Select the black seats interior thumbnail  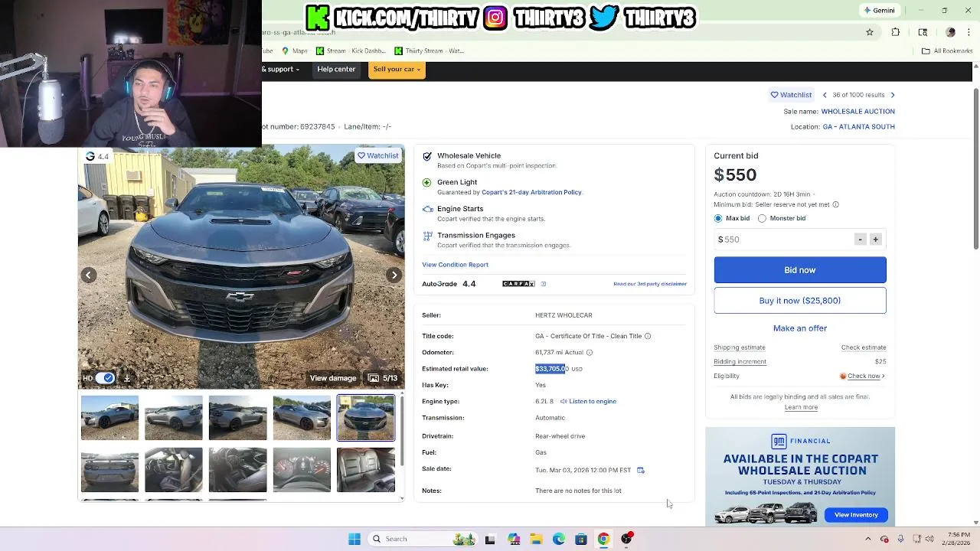pos(366,470)
